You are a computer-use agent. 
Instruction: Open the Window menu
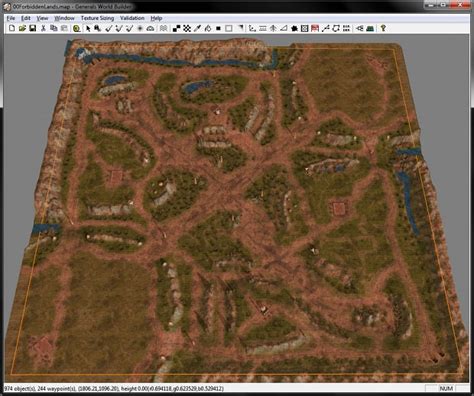click(x=64, y=18)
